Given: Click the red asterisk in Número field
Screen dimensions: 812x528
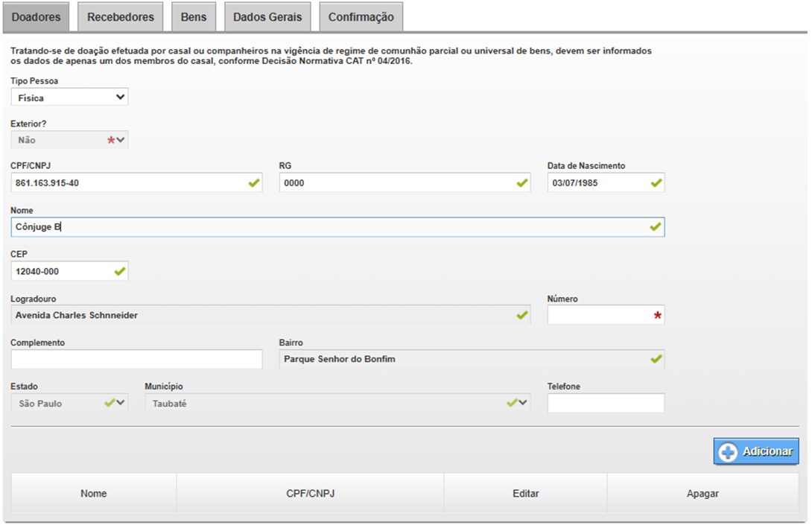Looking at the screenshot, I should (657, 316).
